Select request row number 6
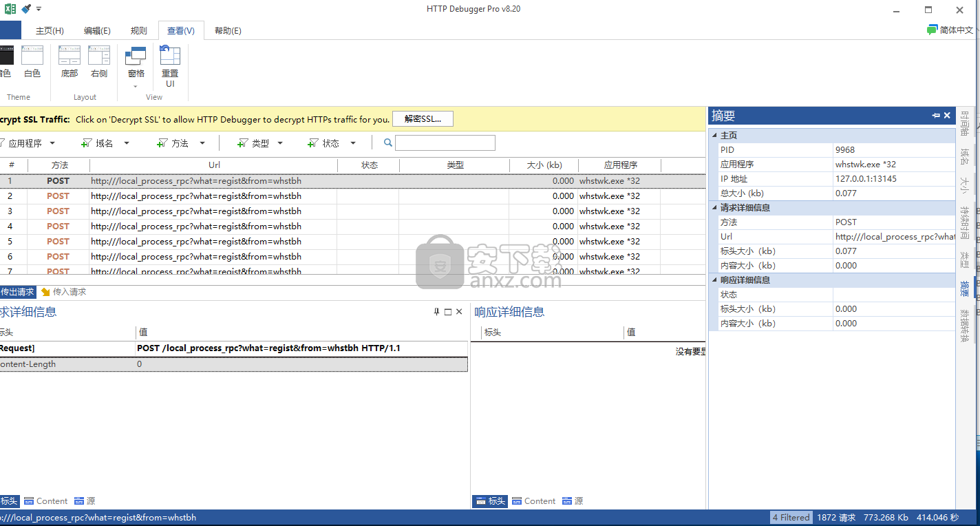The height and width of the screenshot is (526, 980). pyautogui.click(x=352, y=257)
